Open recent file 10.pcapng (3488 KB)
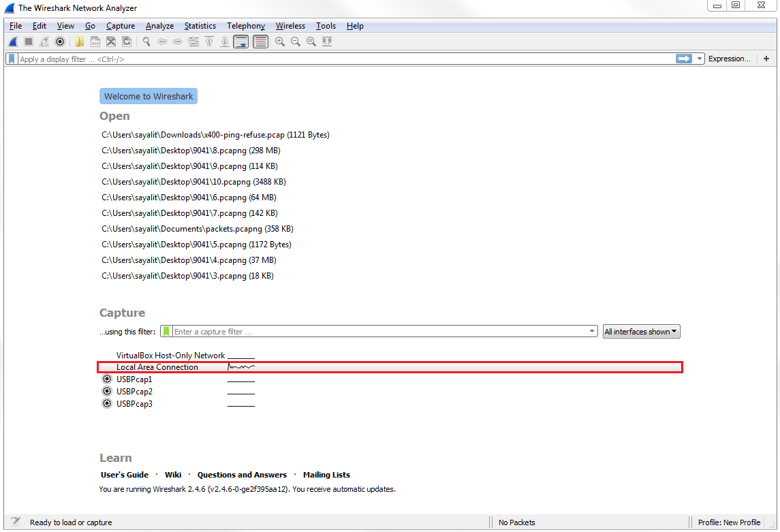 click(x=193, y=182)
